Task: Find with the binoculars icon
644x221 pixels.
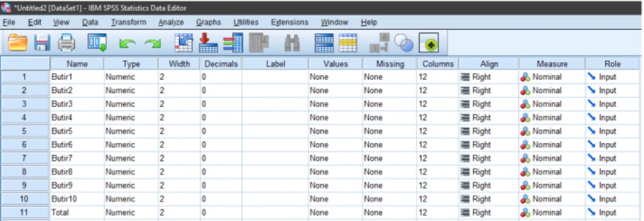Action: coord(292,43)
